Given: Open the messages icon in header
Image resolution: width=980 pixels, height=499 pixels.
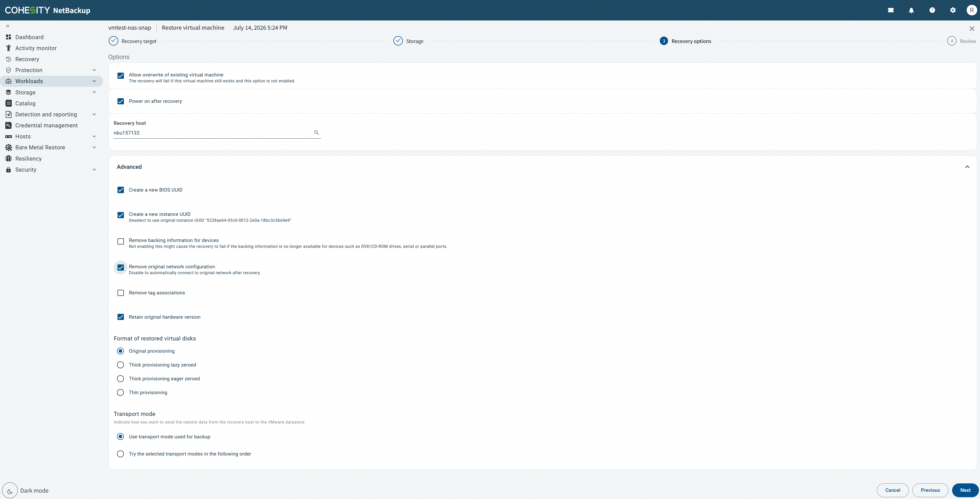Looking at the screenshot, I should [x=891, y=10].
